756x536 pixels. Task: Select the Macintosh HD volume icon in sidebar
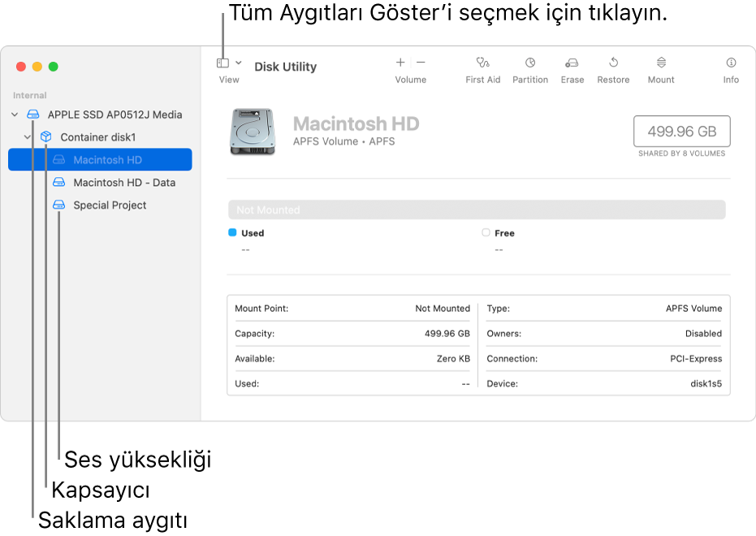tap(58, 159)
